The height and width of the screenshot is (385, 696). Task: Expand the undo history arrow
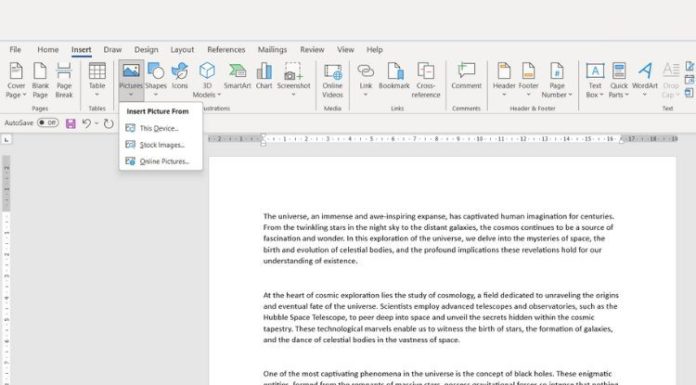point(96,123)
